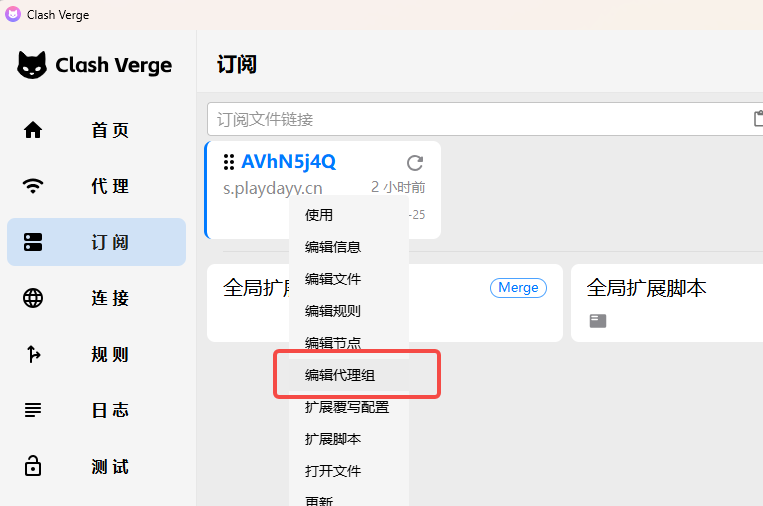Choose 编辑节点 from the context menu
Image resolution: width=763 pixels, height=506 pixels.
(349, 343)
